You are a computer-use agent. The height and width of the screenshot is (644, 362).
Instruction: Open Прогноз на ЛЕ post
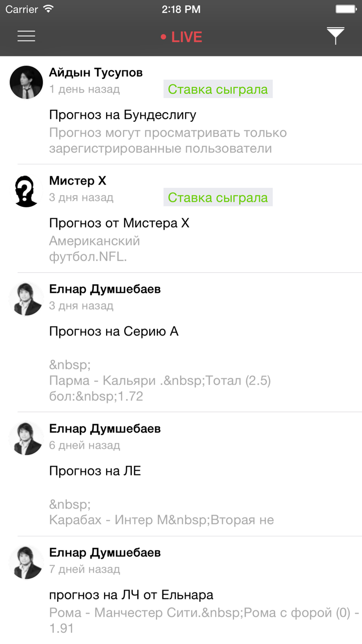click(x=95, y=471)
